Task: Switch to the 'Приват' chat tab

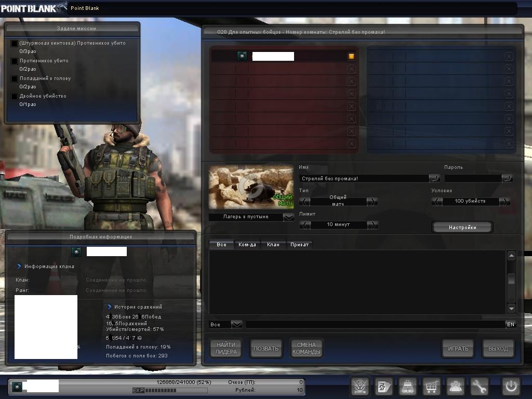Action: coord(299,244)
